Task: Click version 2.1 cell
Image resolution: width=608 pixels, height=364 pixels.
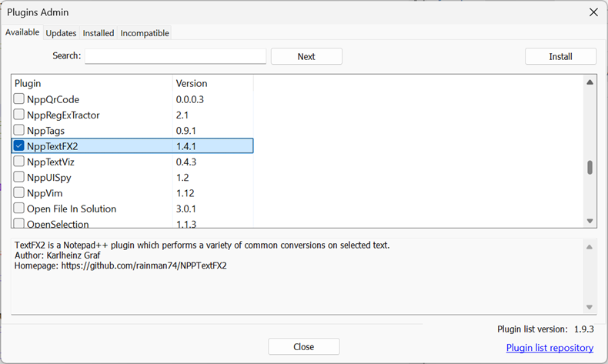Action: [182, 115]
